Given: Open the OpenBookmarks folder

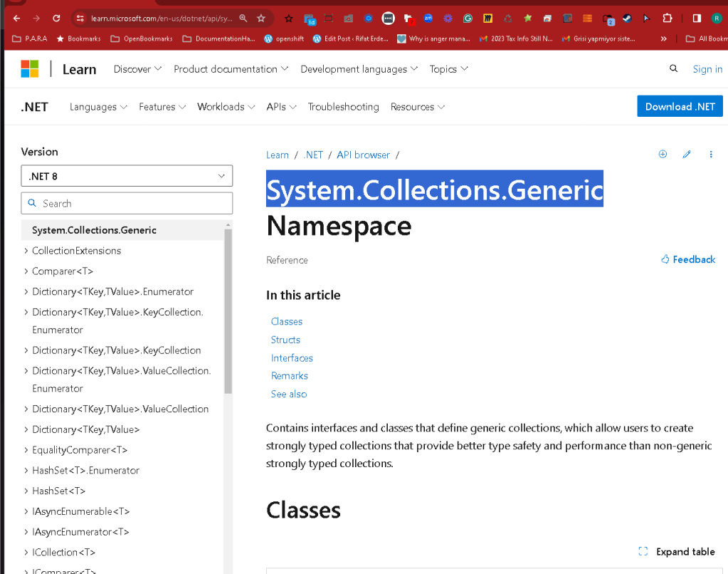Looking at the screenshot, I should (x=142, y=38).
